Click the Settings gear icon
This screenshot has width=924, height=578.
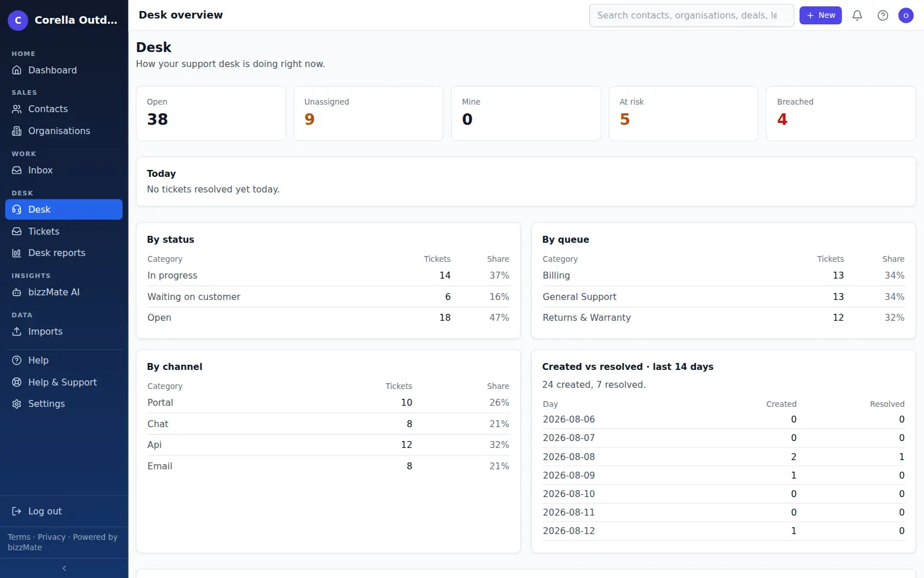point(17,403)
